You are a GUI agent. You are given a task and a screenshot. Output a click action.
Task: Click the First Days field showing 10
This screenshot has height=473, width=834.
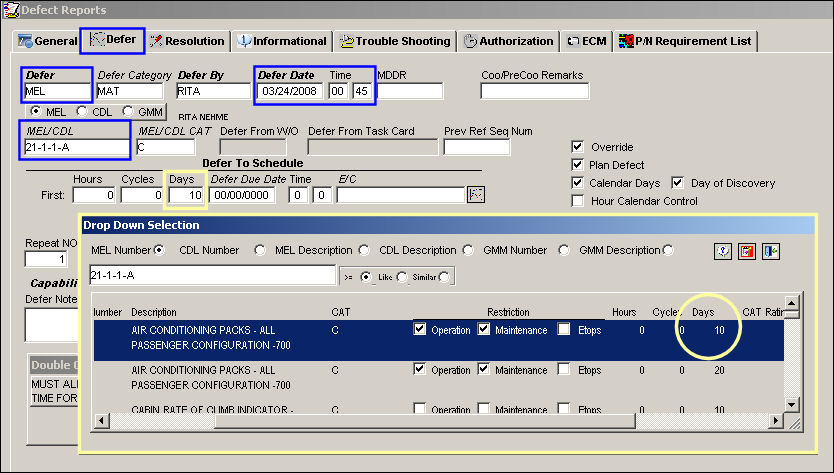(x=186, y=195)
